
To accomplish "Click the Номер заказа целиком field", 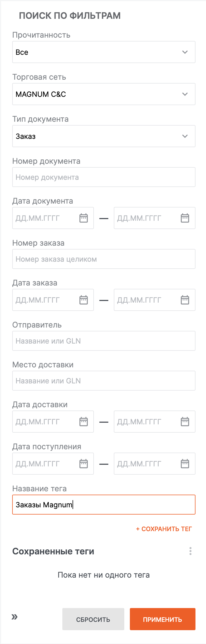I will pos(104,259).
